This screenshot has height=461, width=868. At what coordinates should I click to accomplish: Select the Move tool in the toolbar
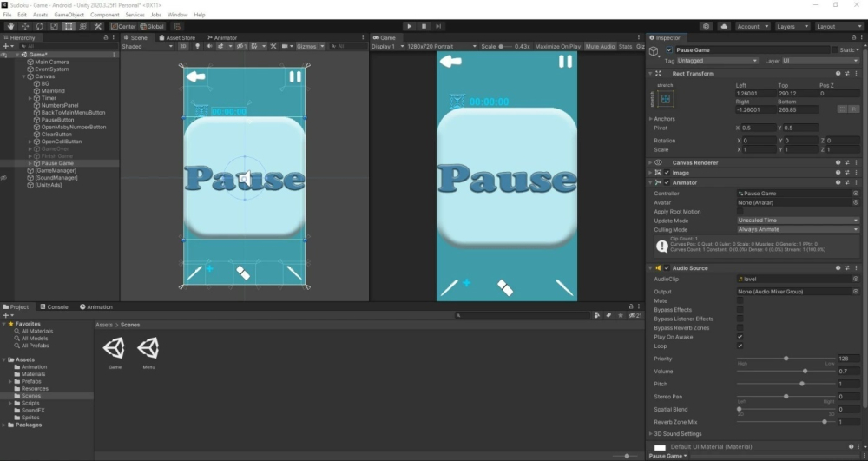25,26
